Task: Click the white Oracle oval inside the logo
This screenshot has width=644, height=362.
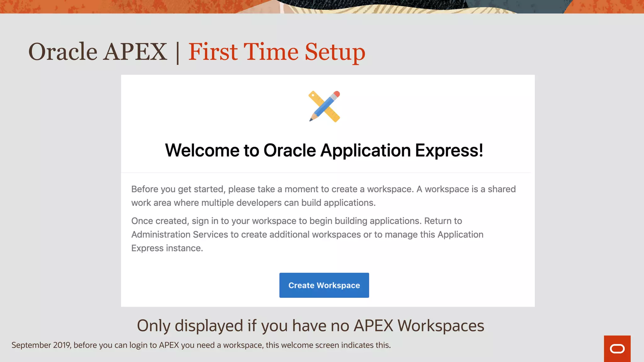Action: point(617,349)
